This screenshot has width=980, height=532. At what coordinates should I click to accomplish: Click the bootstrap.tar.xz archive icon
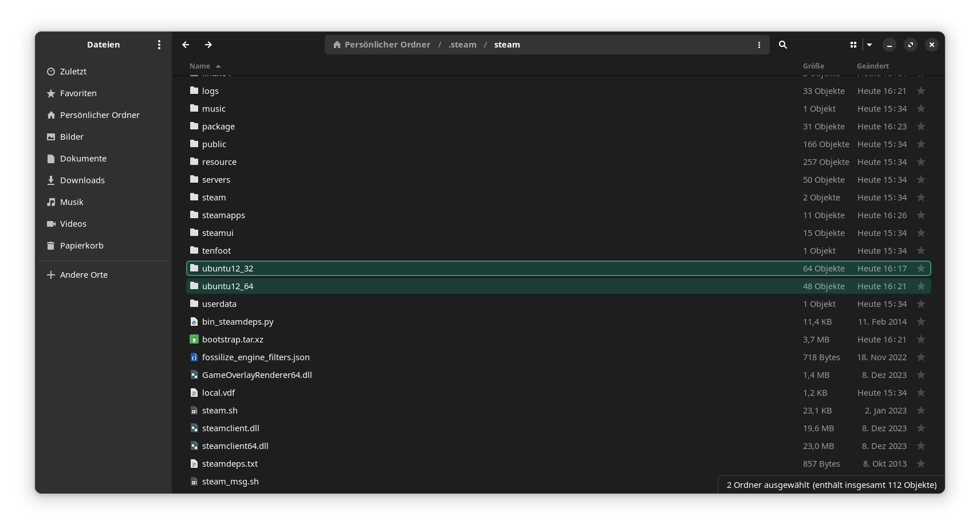(194, 340)
